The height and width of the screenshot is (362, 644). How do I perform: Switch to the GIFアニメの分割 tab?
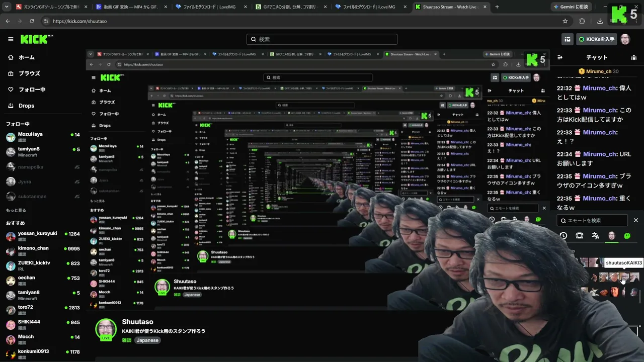pyautogui.click(x=291, y=7)
